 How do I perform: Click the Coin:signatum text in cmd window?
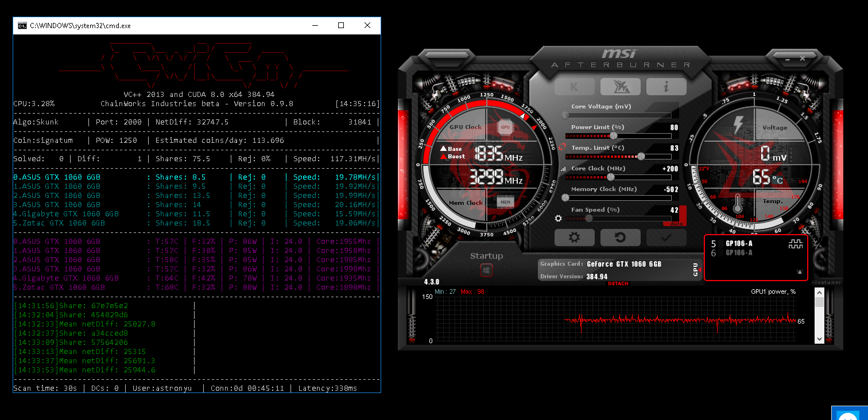(42, 141)
